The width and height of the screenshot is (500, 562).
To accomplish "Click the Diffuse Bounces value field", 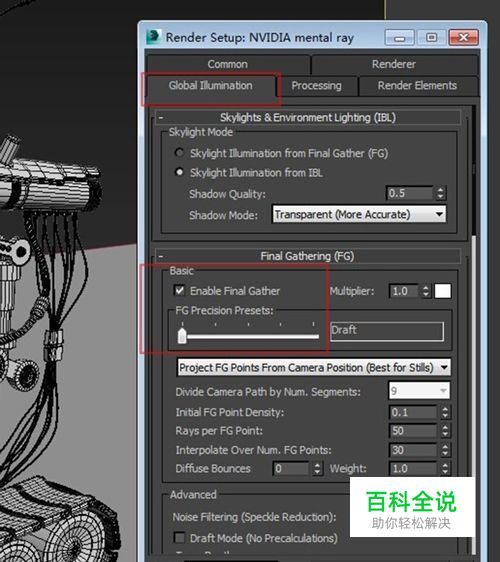I will (291, 468).
